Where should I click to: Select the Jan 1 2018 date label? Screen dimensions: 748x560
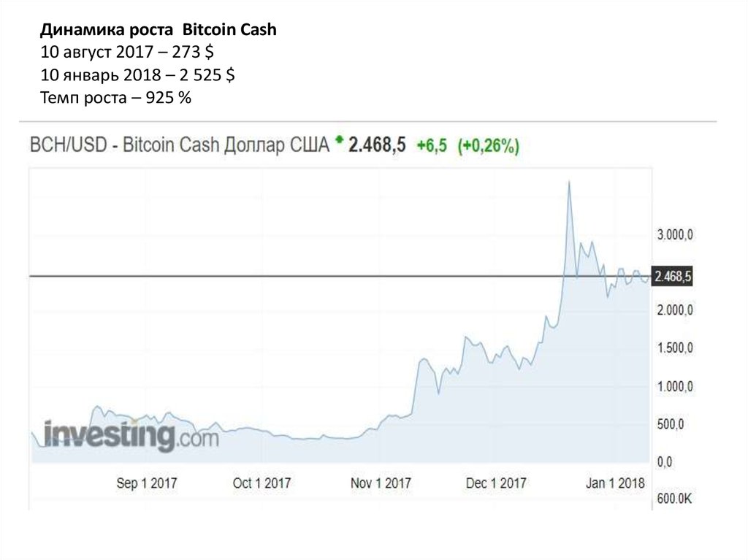pyautogui.click(x=615, y=483)
